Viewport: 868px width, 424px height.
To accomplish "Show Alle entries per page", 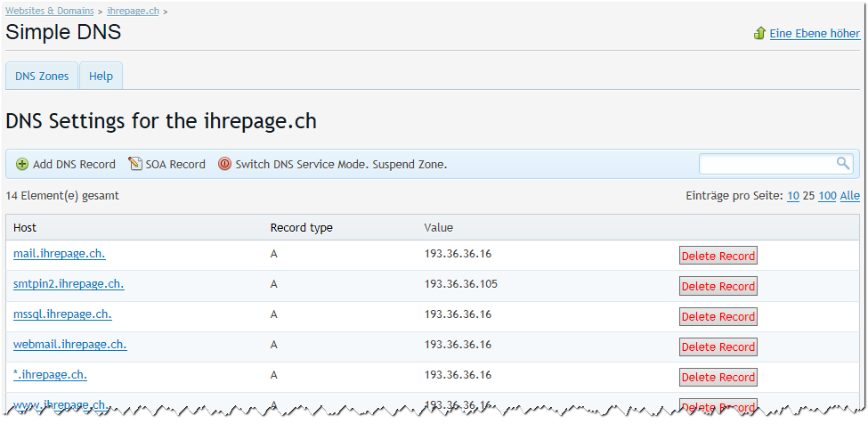I will point(850,196).
